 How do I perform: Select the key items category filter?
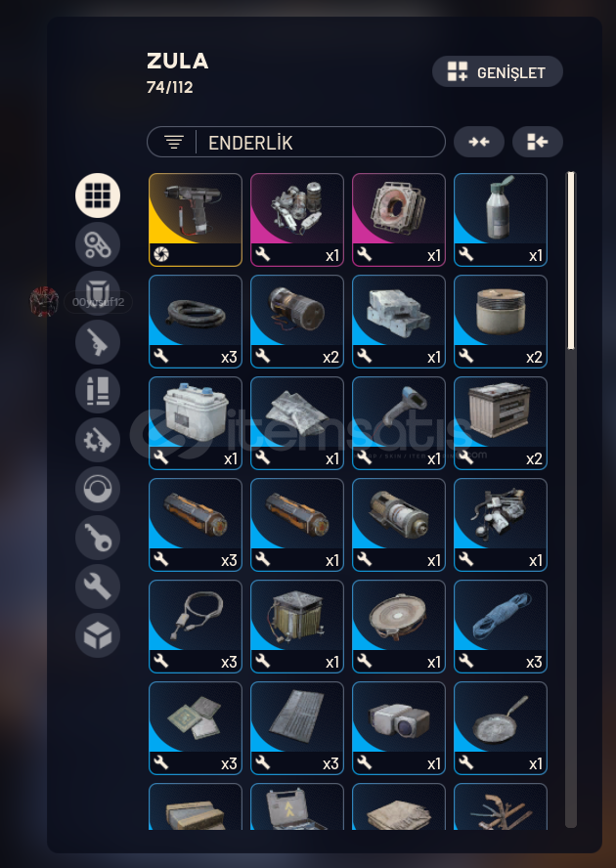[98, 538]
